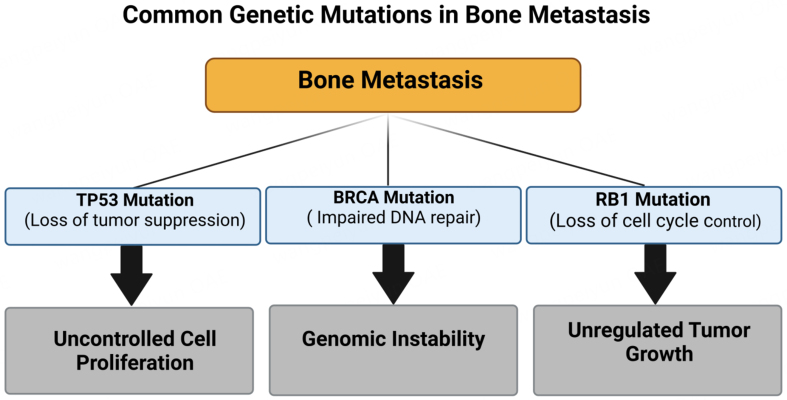Select the bold RB1 Mutation heading
The width and height of the screenshot is (787, 400).
tap(654, 198)
